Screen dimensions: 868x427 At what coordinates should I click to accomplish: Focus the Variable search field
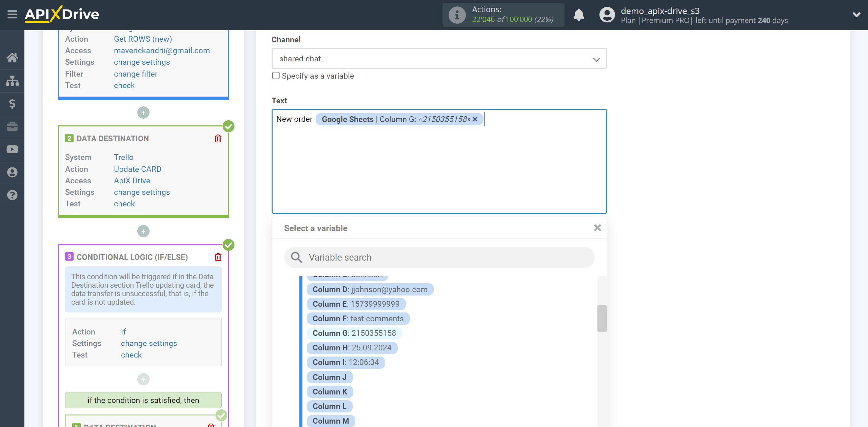pos(439,257)
